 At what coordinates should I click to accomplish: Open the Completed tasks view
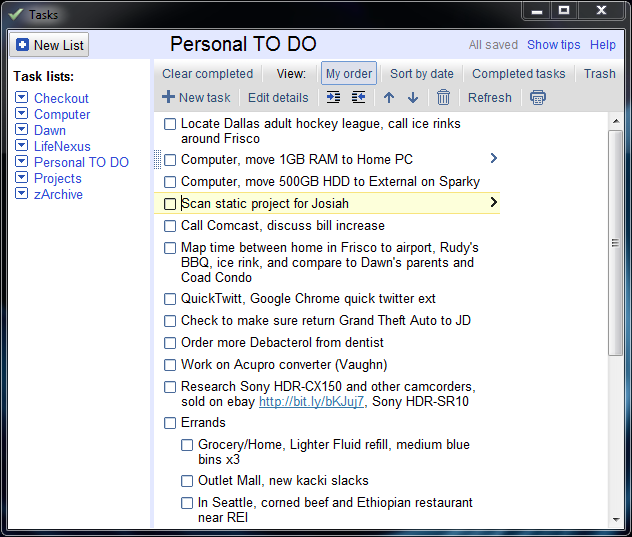point(519,73)
